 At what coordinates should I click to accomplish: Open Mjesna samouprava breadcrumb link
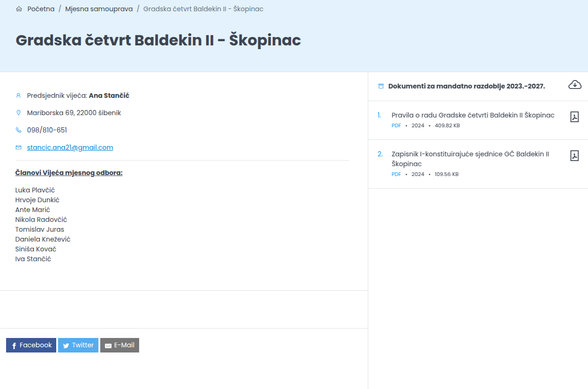click(x=99, y=9)
